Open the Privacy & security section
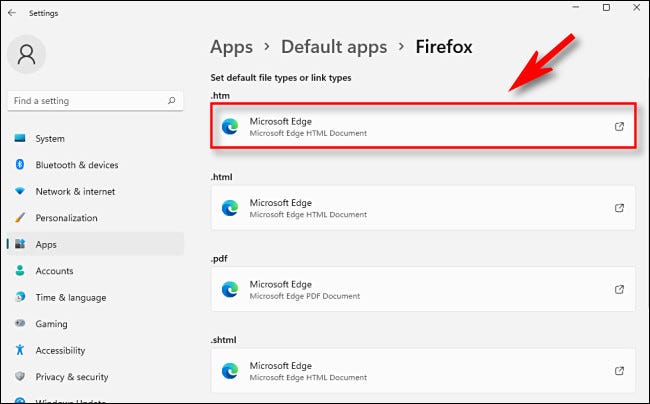The width and height of the screenshot is (650, 404). click(71, 376)
